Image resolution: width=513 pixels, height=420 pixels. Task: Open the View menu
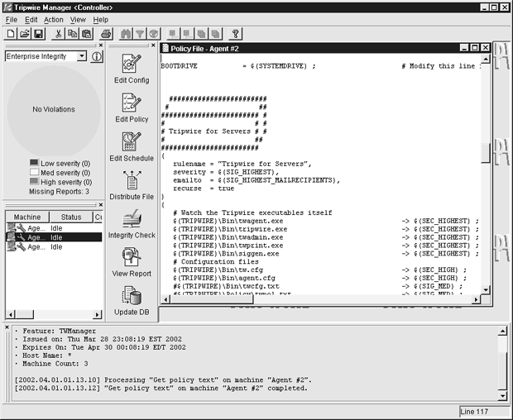78,20
